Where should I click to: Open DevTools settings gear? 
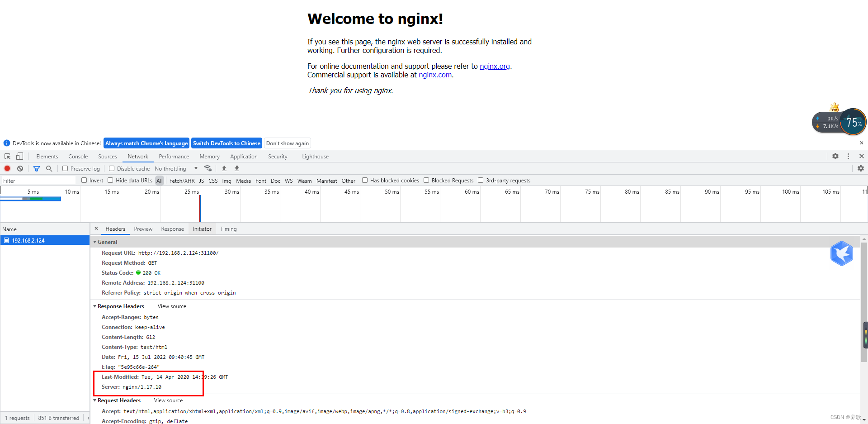pyautogui.click(x=835, y=156)
